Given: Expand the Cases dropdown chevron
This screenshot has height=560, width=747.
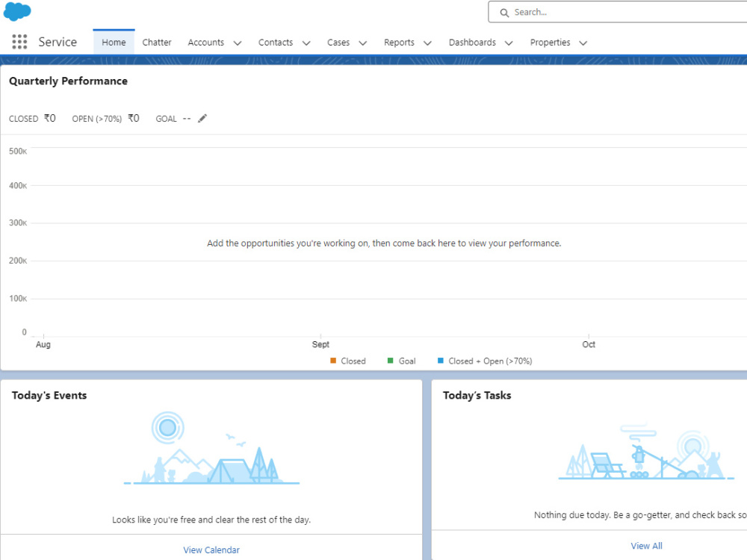Looking at the screenshot, I should click(x=362, y=43).
